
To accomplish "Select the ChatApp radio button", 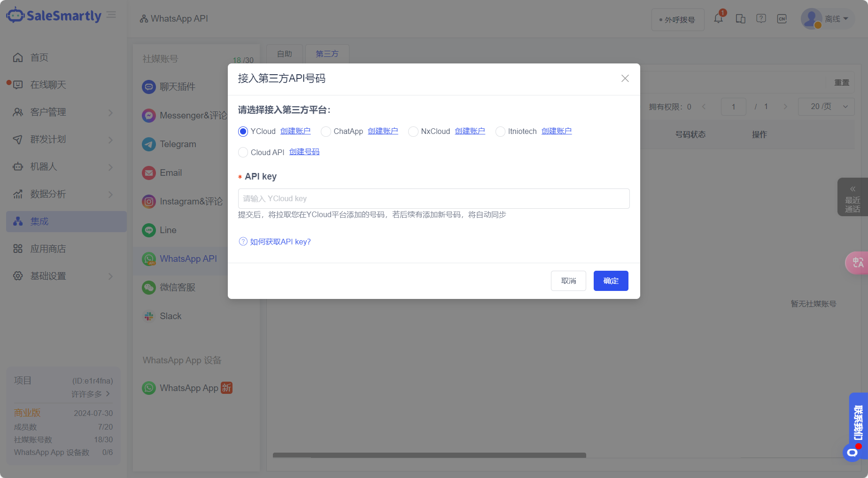I will 326,132.
